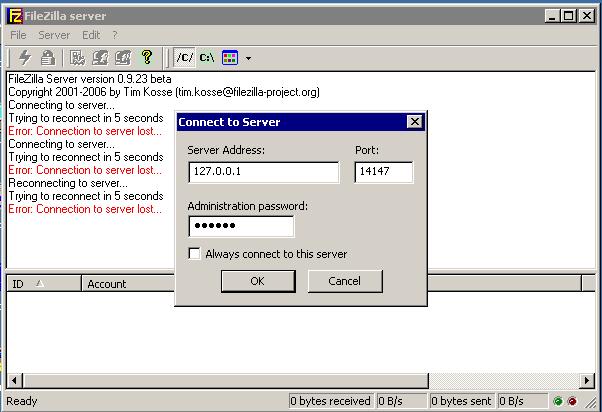Click the right horizontal scrollbar arrow
Image resolution: width=602 pixels, height=412 pixels.
click(587, 381)
